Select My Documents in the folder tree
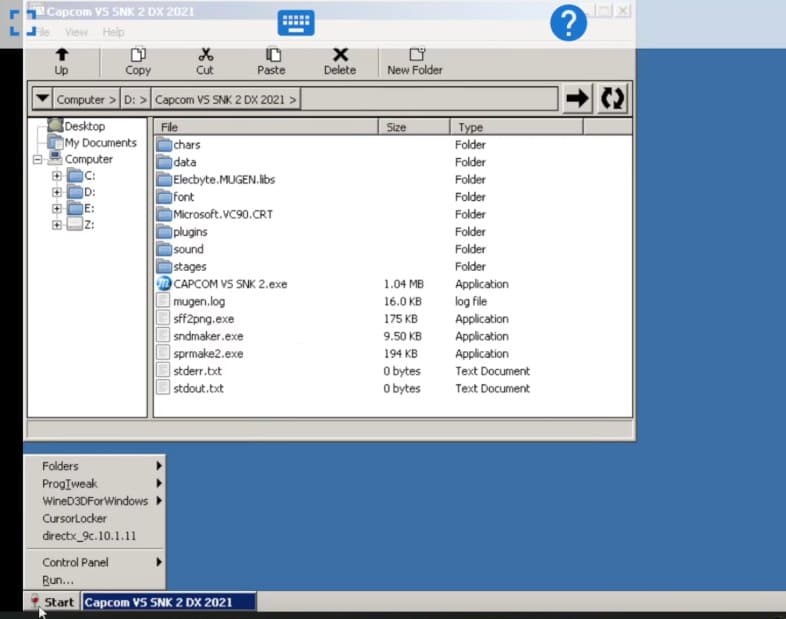The image size is (786, 619). 100,142
